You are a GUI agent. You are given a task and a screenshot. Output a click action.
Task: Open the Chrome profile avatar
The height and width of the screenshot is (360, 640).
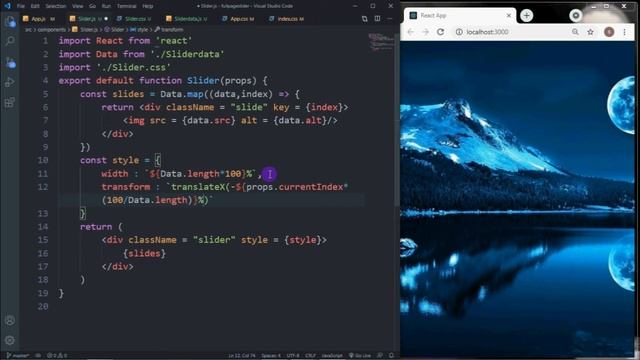609,32
